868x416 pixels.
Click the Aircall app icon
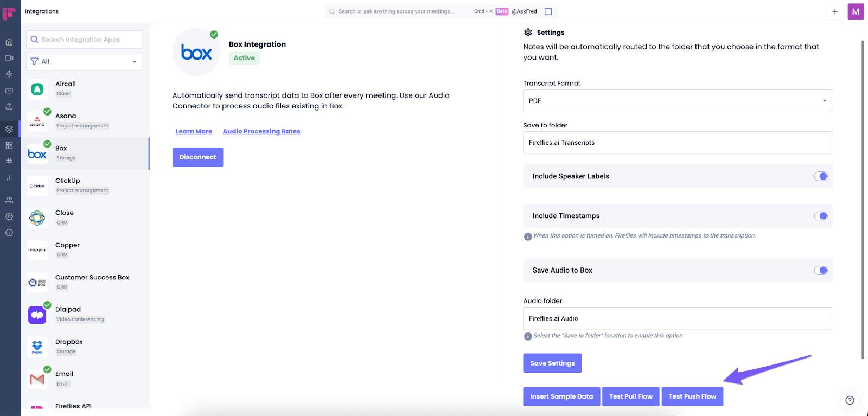pos(37,89)
